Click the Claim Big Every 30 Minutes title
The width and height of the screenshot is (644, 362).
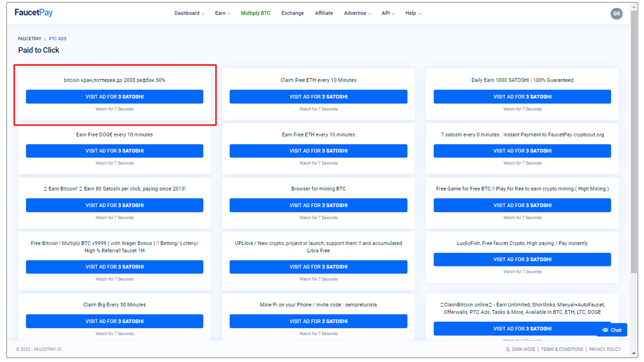tap(115, 305)
